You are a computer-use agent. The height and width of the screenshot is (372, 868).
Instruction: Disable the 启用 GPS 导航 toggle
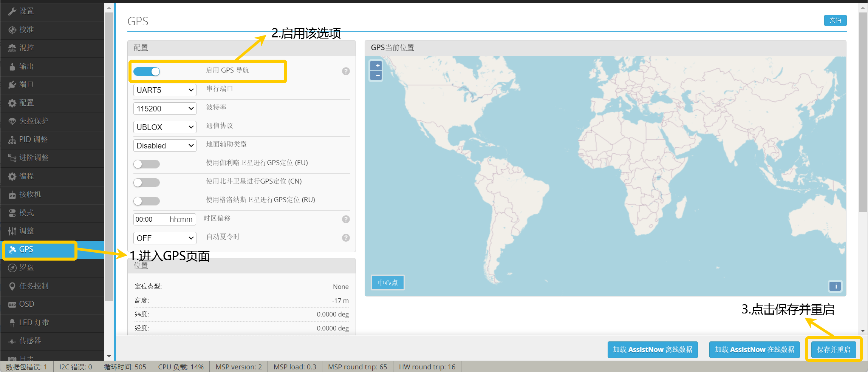click(147, 71)
